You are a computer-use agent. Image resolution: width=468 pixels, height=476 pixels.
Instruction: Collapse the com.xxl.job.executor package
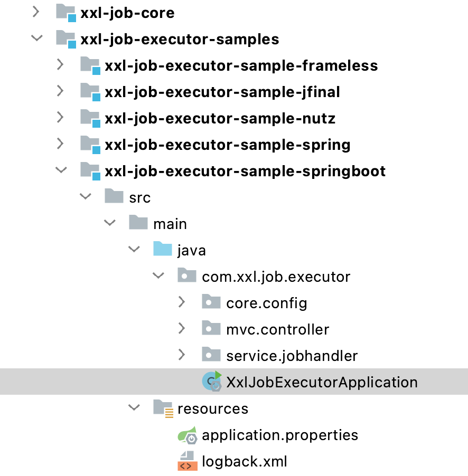click(158, 276)
